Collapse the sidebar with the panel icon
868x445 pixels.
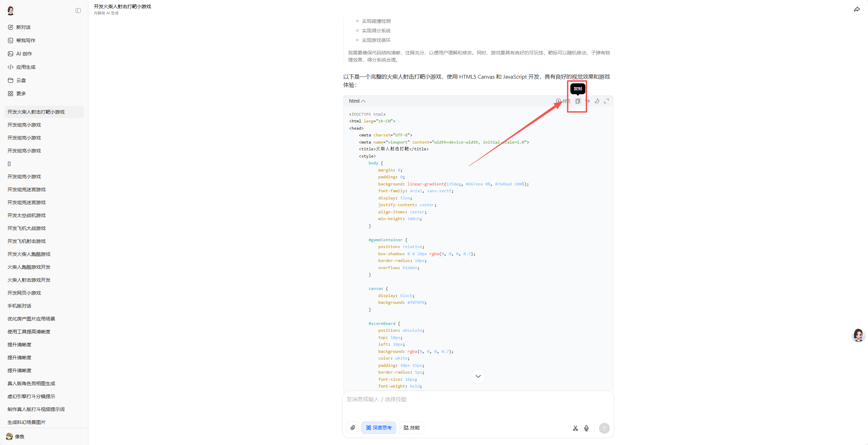pyautogui.click(x=78, y=11)
